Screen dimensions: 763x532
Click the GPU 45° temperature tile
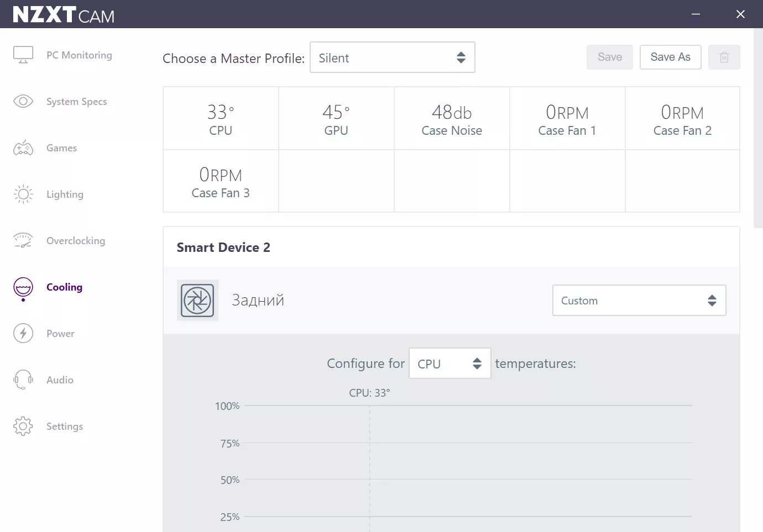click(x=337, y=119)
